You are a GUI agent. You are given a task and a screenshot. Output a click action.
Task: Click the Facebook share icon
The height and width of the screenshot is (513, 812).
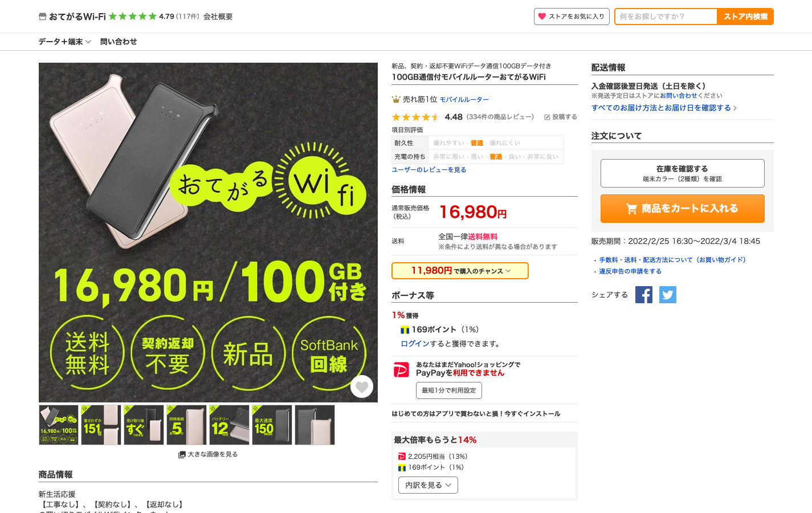coord(644,295)
